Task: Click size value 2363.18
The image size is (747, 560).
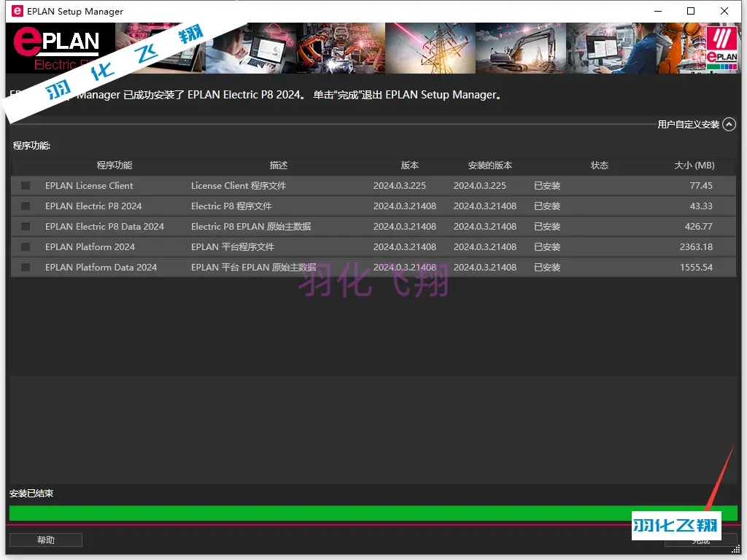Action: click(696, 247)
